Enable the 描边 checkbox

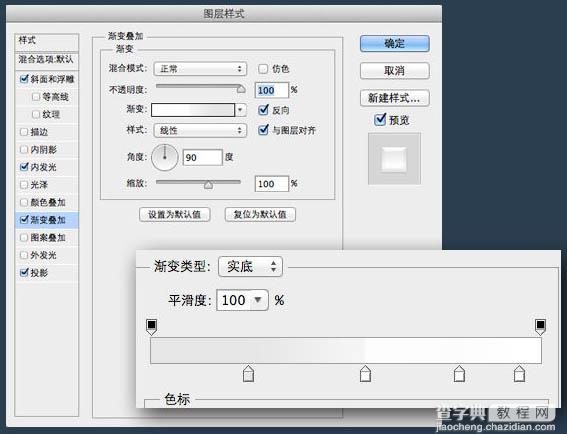24,132
